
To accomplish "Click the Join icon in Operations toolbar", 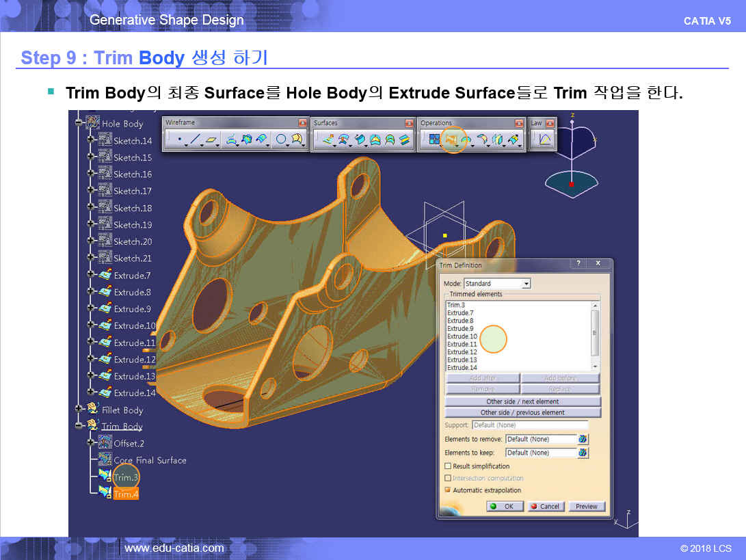I will click(x=434, y=139).
